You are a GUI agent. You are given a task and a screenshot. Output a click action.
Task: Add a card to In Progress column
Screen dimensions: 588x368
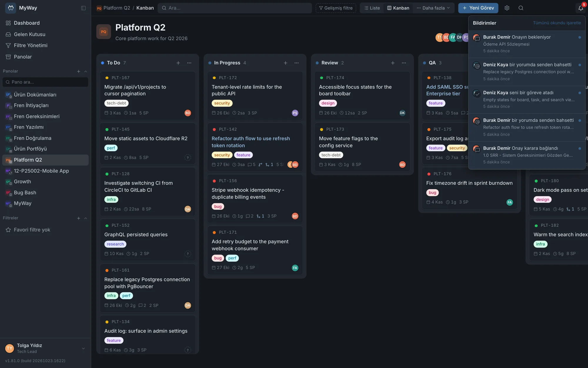[285, 63]
